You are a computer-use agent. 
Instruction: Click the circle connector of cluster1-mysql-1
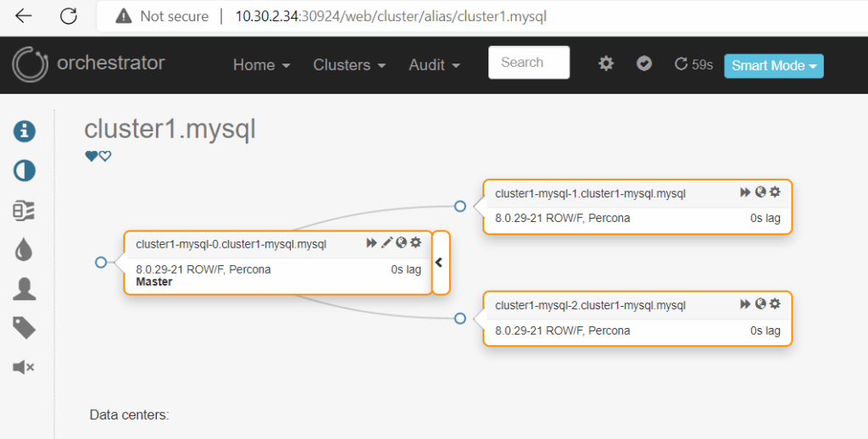460,207
